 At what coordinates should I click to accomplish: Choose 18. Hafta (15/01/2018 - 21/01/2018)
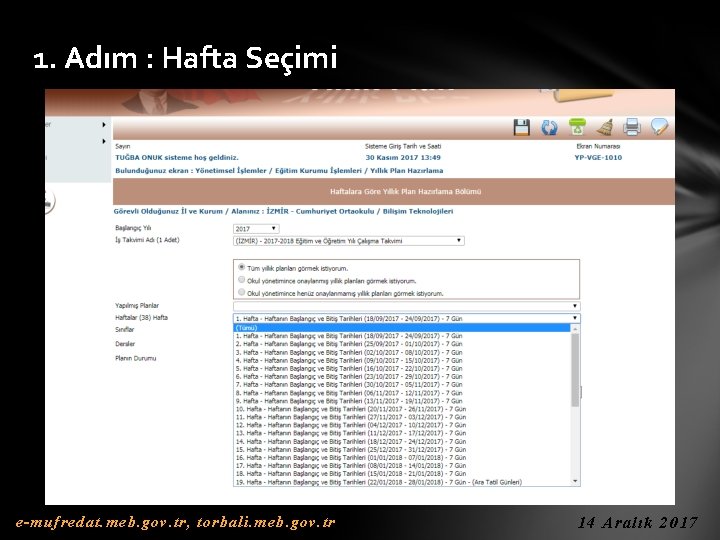tap(402, 474)
